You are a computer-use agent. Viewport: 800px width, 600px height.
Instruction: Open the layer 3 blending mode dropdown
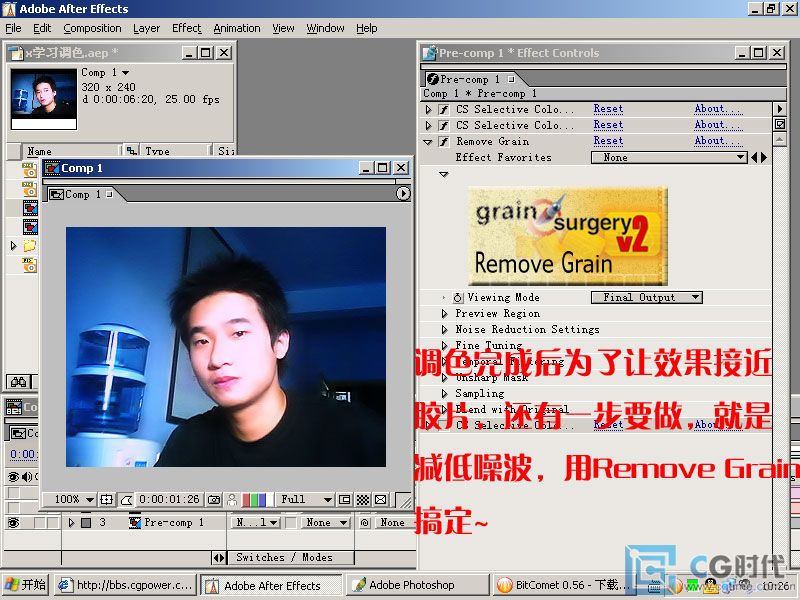pyautogui.click(x=256, y=522)
